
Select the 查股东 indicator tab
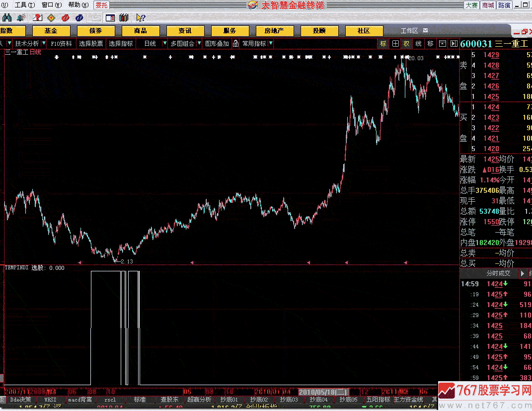coord(169,400)
